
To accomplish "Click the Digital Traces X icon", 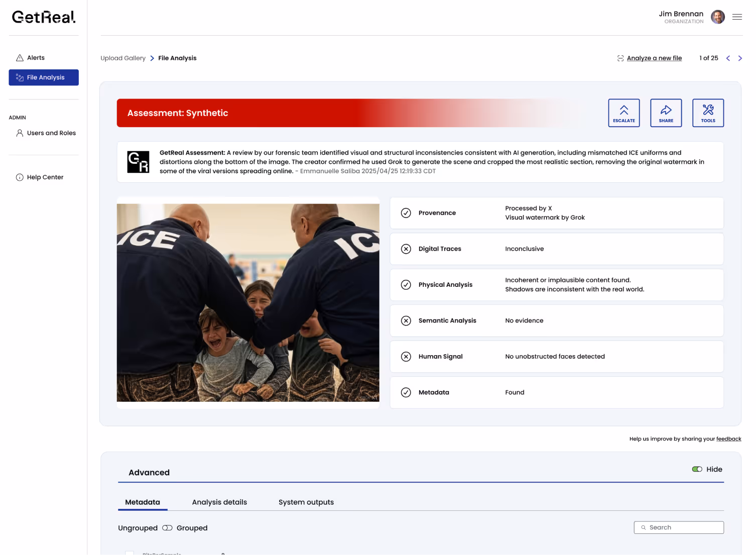I will point(406,249).
